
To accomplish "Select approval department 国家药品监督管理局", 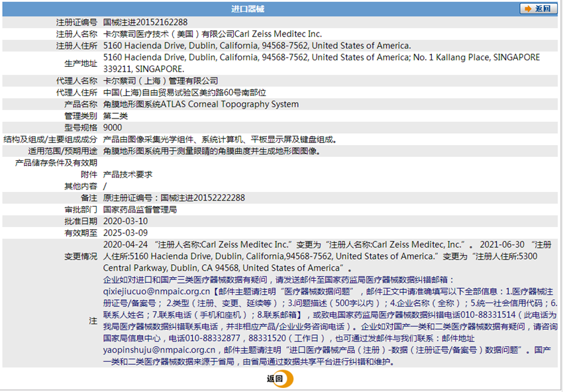I will (140, 210).
